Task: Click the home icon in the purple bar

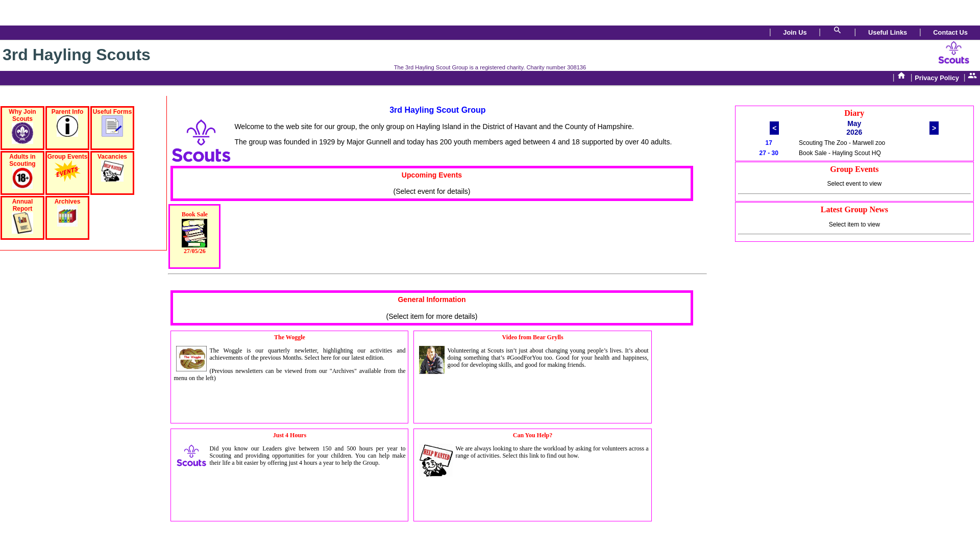Action: click(901, 76)
